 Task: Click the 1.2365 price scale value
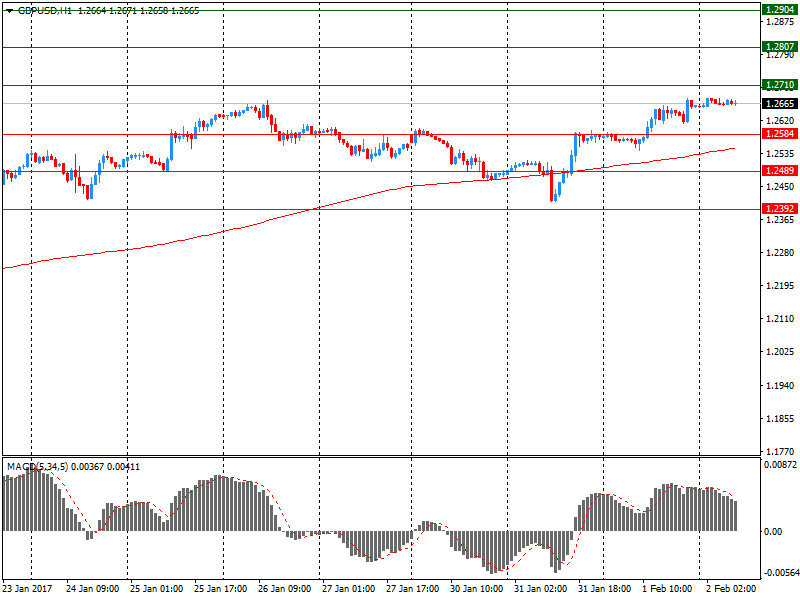click(780, 220)
